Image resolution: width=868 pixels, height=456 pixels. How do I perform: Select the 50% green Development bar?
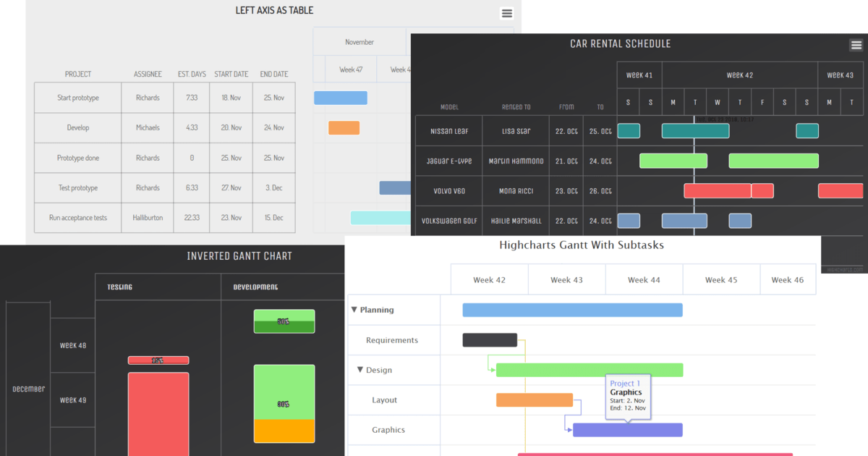pos(284,321)
